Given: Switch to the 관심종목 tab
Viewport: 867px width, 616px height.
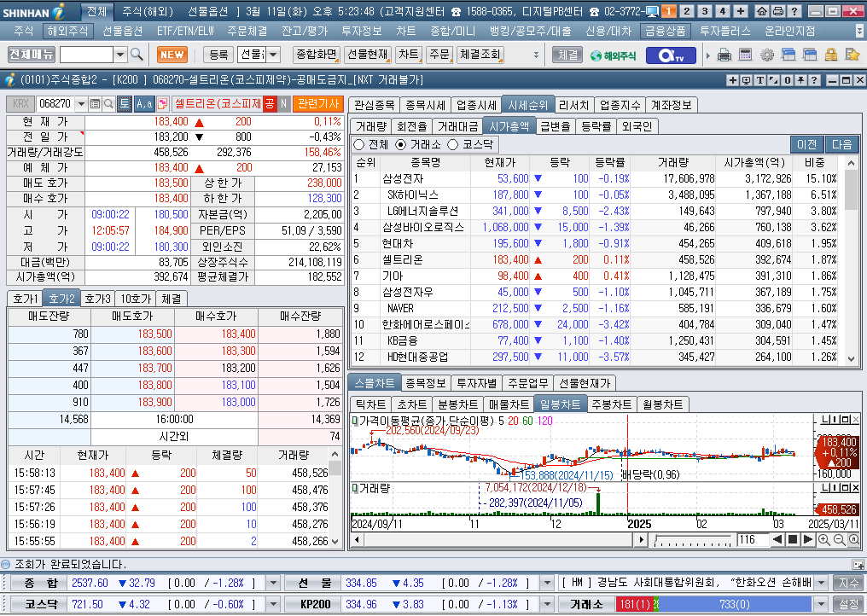Looking at the screenshot, I should point(374,105).
